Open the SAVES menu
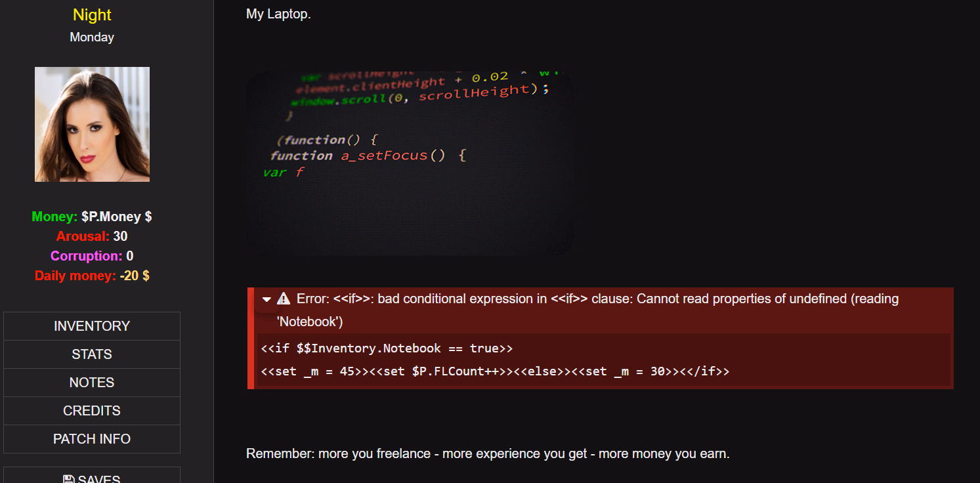The width and height of the screenshot is (980, 483). 92,475
